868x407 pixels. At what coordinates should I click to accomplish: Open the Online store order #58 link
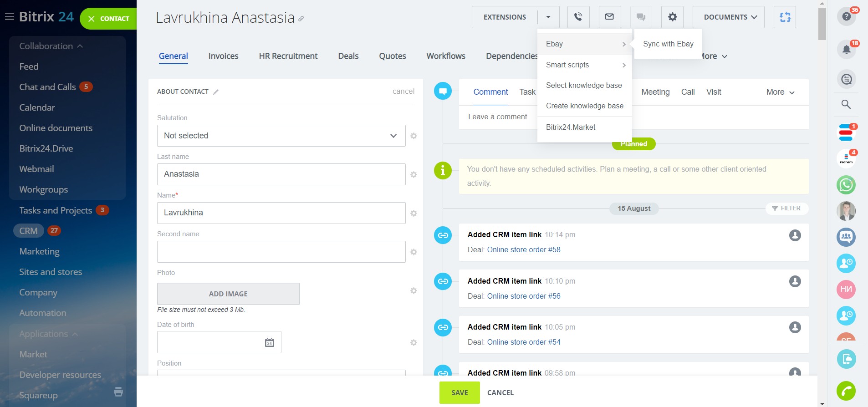(524, 249)
